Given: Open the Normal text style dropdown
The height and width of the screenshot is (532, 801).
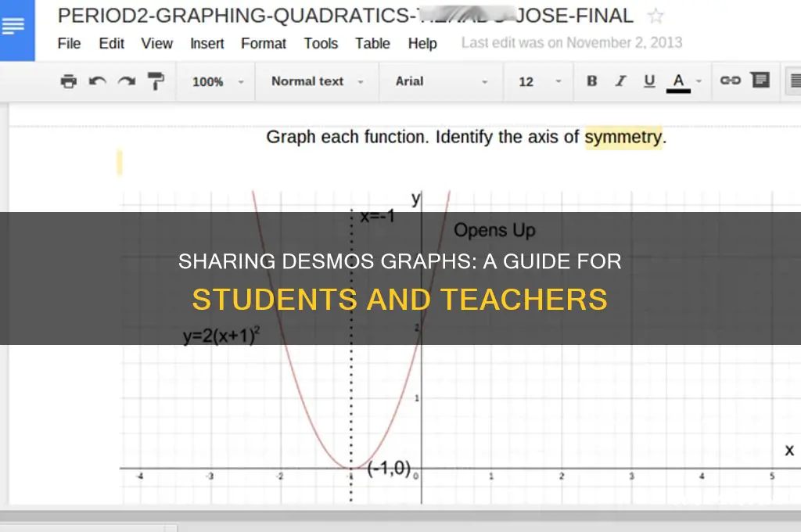Looking at the screenshot, I should (317, 81).
